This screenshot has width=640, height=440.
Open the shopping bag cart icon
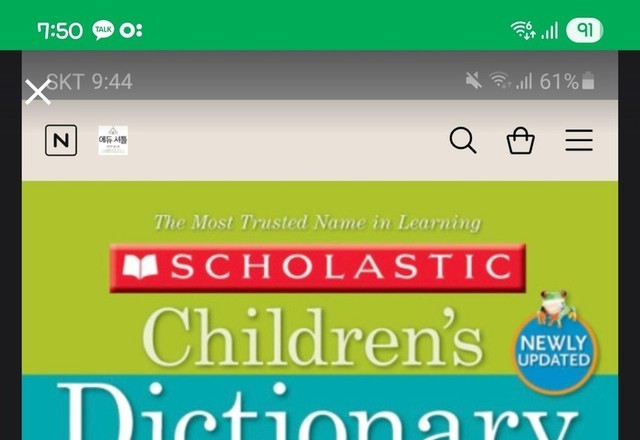click(520, 140)
